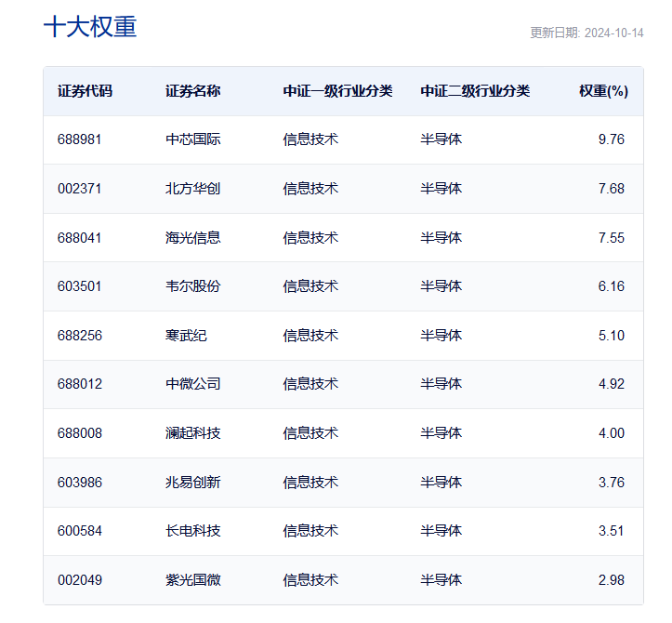This screenshot has height=623, width=672.
Task: Click weight value 5.10
Action: tap(612, 336)
